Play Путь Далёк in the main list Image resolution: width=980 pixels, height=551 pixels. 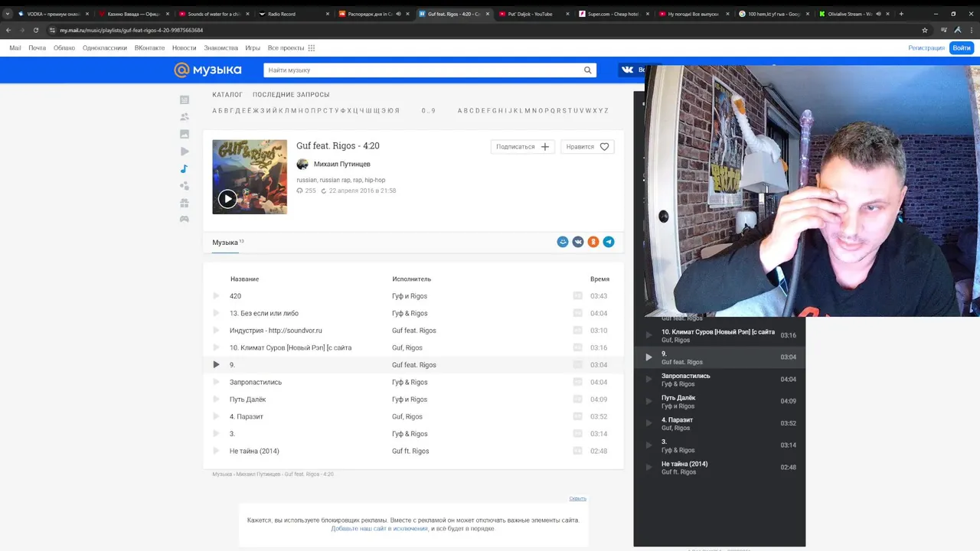(216, 399)
